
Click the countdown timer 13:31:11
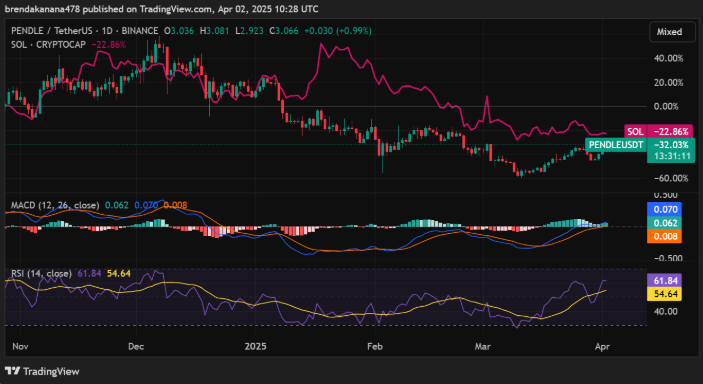click(671, 156)
